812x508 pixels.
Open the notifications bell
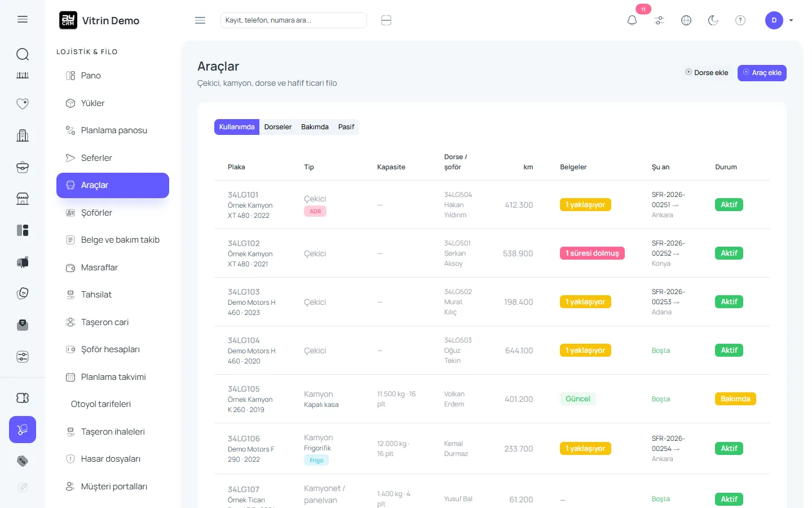pos(632,20)
